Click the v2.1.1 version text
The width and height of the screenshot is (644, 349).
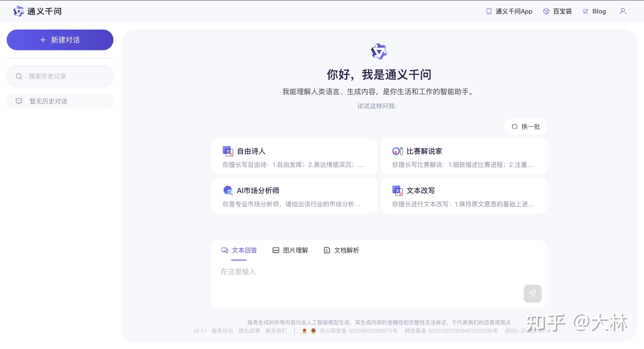pos(200,331)
